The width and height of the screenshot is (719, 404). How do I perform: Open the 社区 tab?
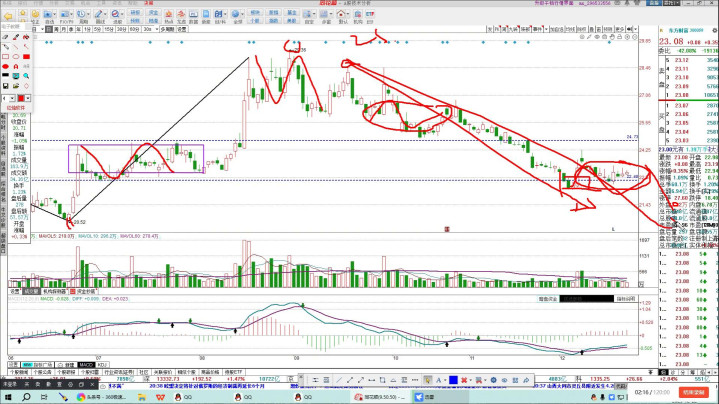(144, 372)
